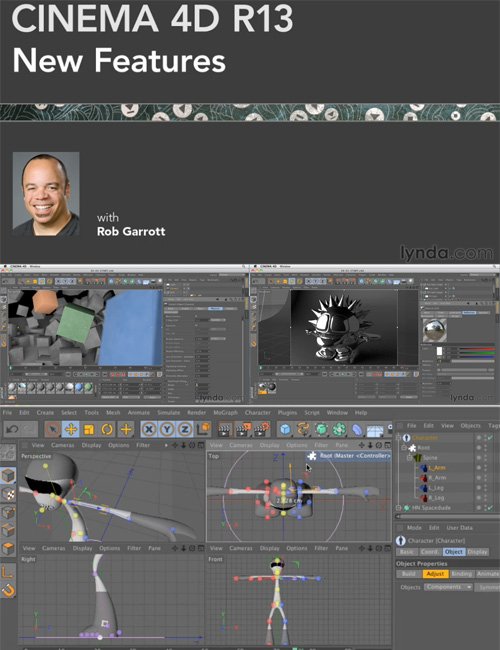Select the Live Selection arrow tool
Viewport: 500px width, 650px height.
tap(52, 429)
